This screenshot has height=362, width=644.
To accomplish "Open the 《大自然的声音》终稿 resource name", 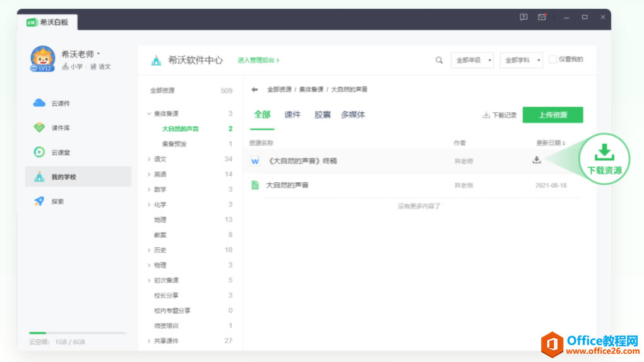I will 302,161.
